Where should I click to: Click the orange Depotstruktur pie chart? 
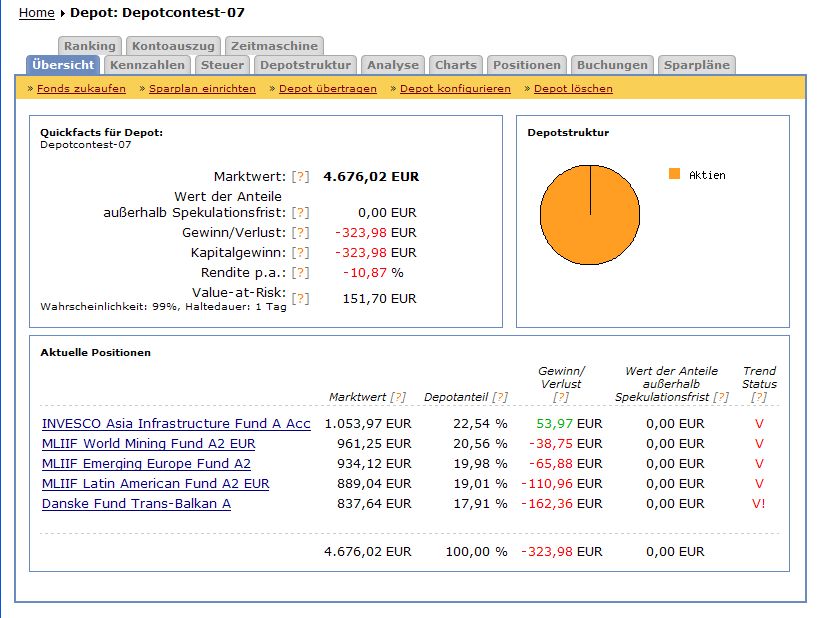(x=590, y=215)
